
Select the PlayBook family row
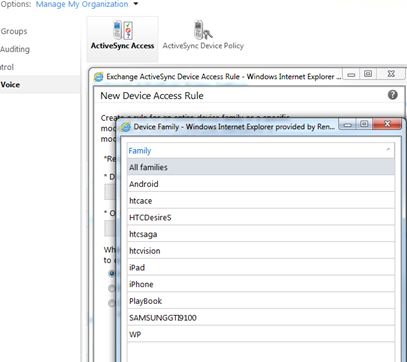(261, 300)
